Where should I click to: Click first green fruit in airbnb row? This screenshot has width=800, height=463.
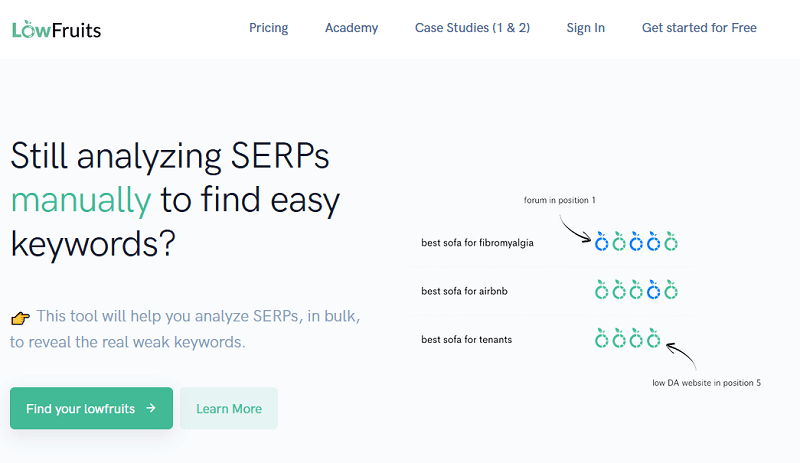click(x=601, y=291)
